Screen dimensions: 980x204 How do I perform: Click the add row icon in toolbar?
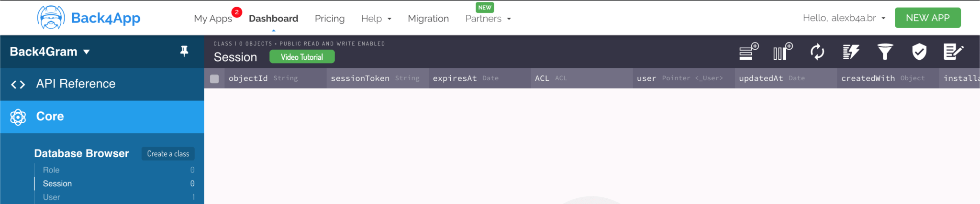(x=748, y=52)
